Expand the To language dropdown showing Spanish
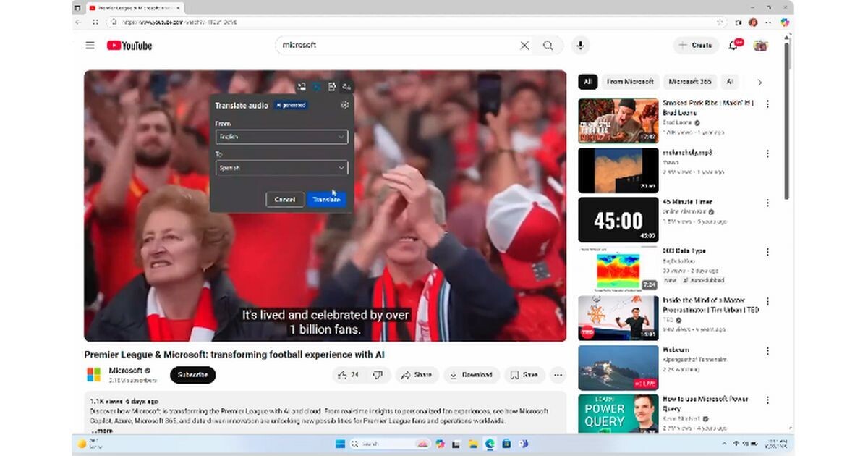The width and height of the screenshot is (868, 456). [x=281, y=168]
